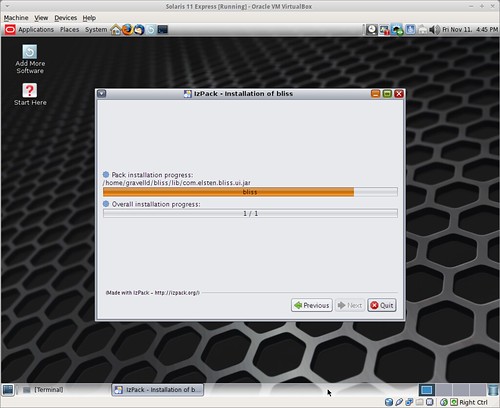Screen dimensions: 500x408
Task: Click the VirtualBox shared folders indicator
Action: click(x=420, y=402)
